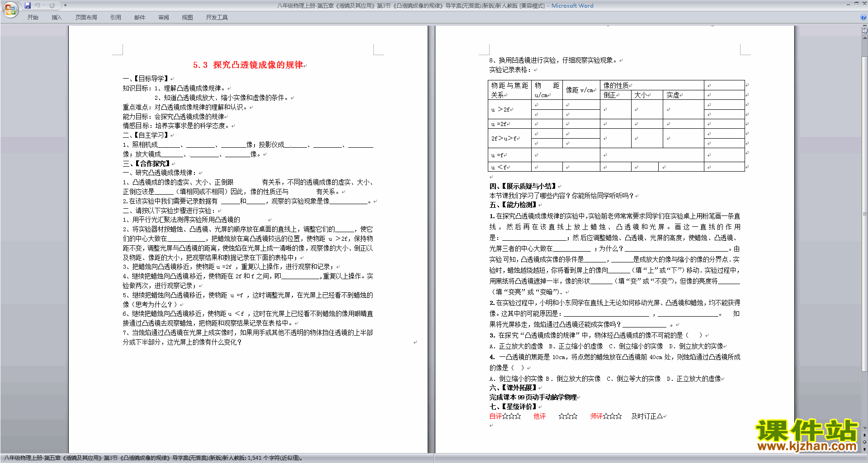
Task: Click the line 8、换用凹透镜进行实验
Action: (554, 60)
